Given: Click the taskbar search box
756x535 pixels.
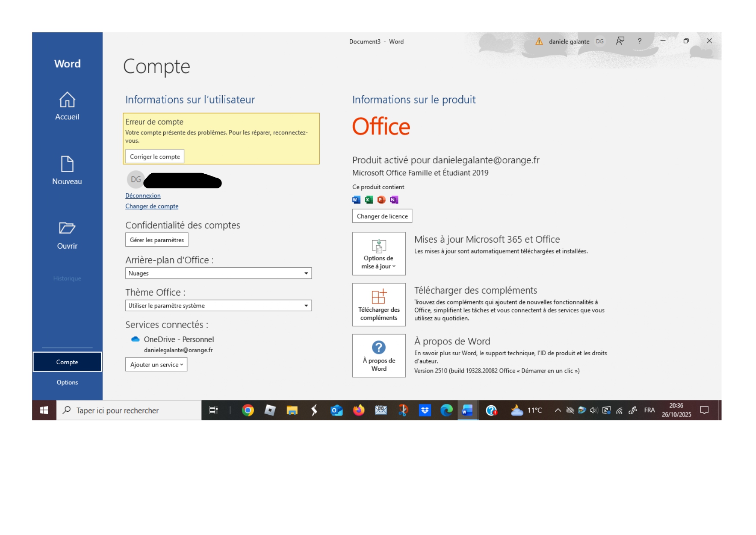Looking at the screenshot, I should (x=129, y=410).
